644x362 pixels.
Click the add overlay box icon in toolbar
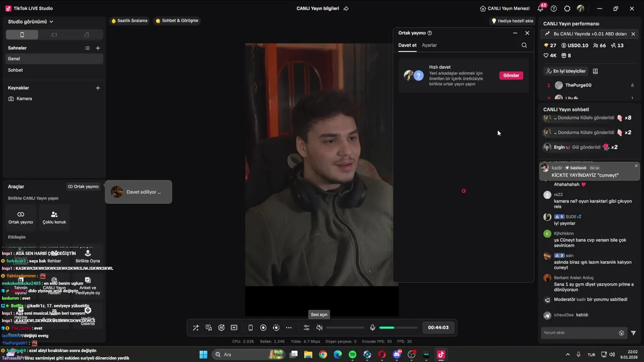[x=234, y=328]
